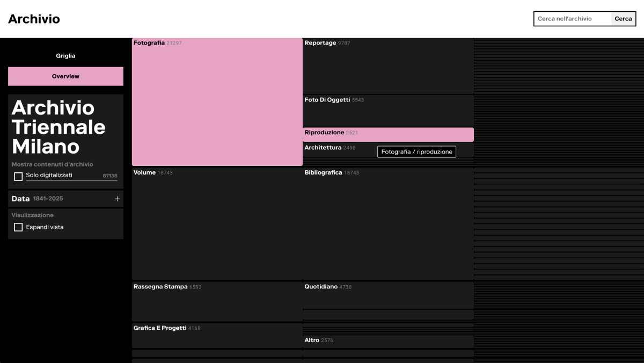Open the Architettura category tile
Image resolution: width=644 pixels, height=363 pixels.
(338, 149)
